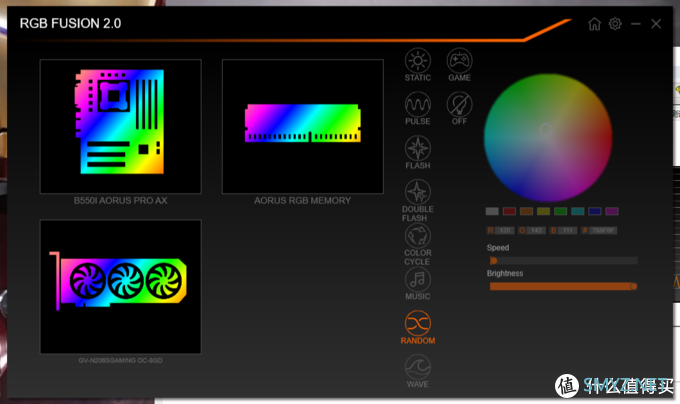Click the R value field

point(505,230)
